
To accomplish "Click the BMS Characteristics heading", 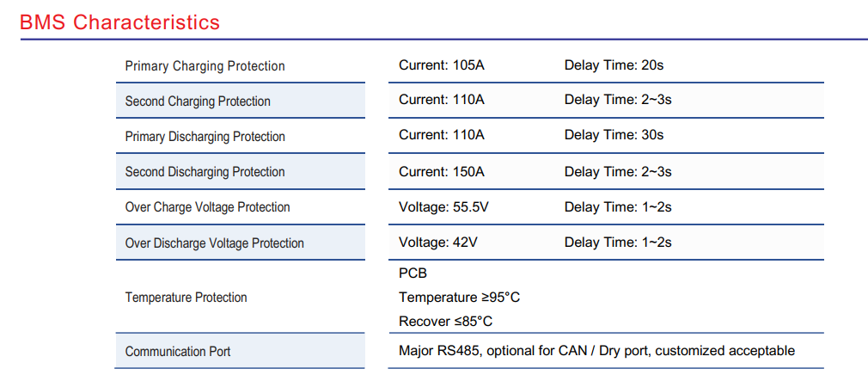I will [119, 22].
